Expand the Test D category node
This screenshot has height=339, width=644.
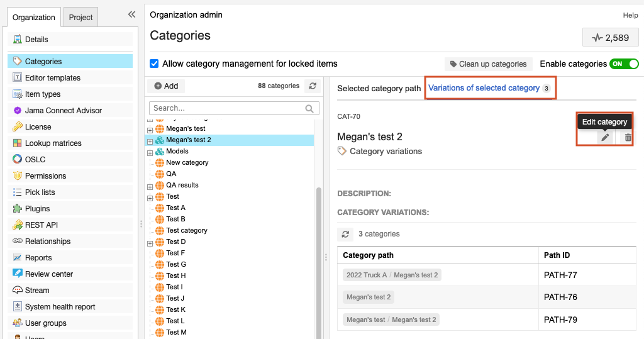(x=150, y=242)
